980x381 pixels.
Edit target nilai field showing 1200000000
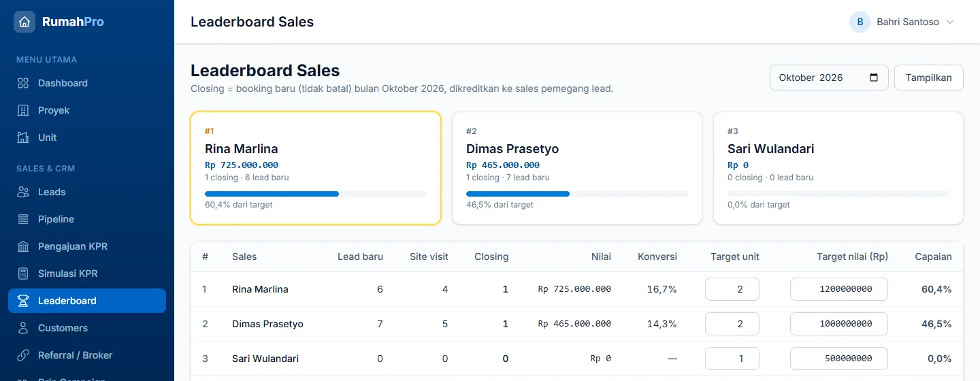pos(839,289)
